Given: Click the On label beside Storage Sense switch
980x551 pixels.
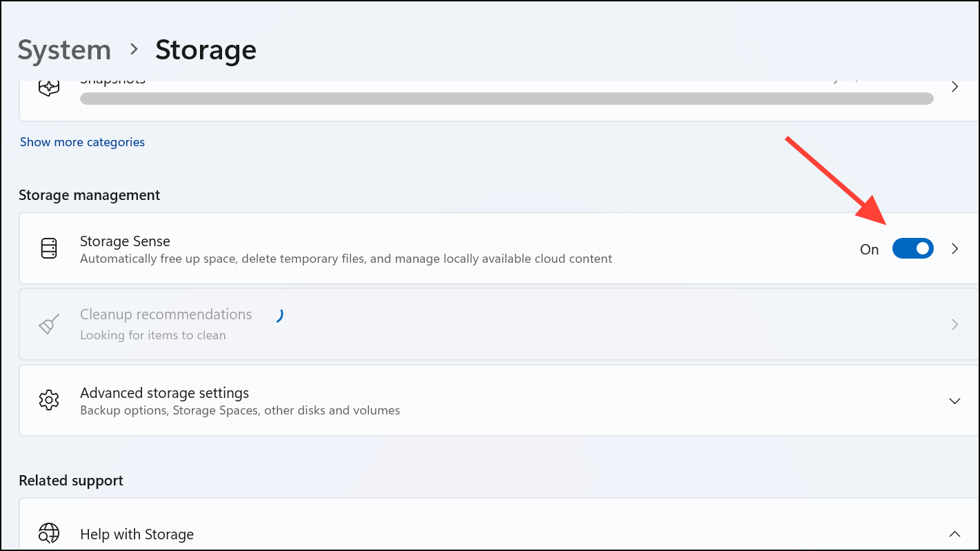Looking at the screenshot, I should coord(869,250).
